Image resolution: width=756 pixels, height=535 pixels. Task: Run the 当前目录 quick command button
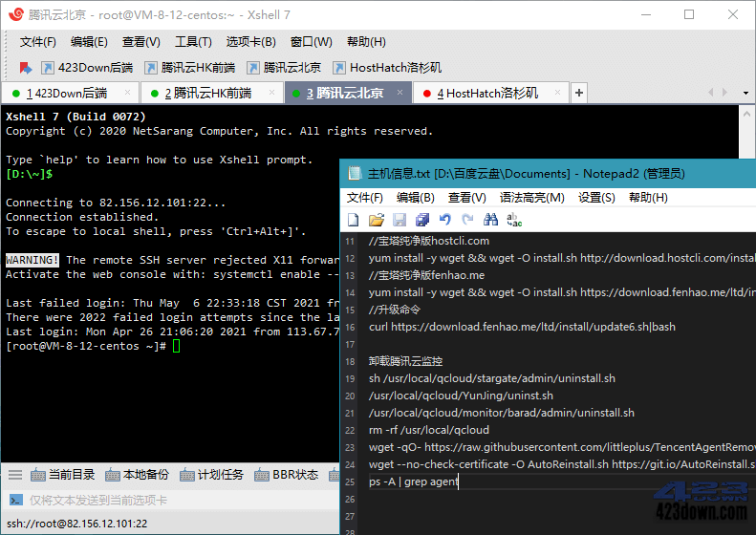(63, 475)
